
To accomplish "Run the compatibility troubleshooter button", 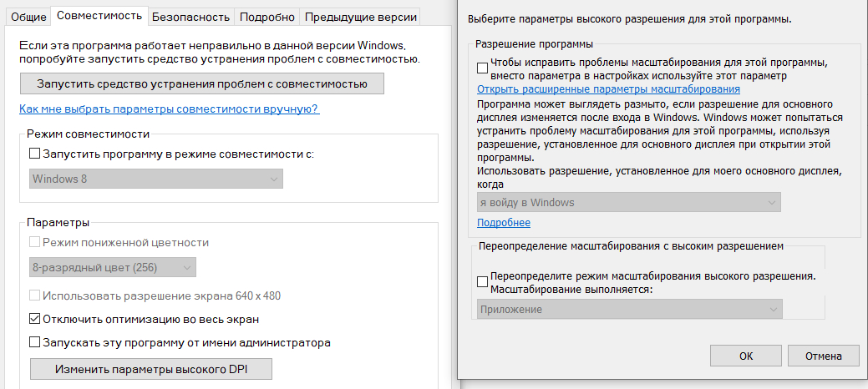I will 201,83.
